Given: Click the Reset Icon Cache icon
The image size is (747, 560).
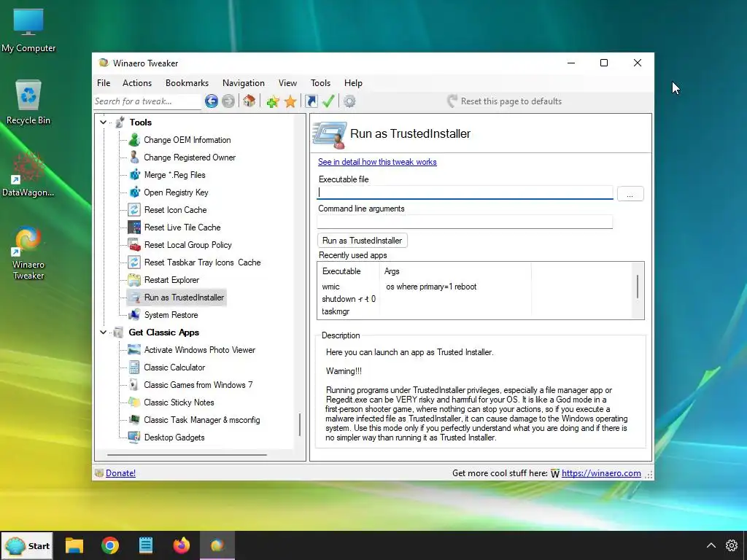Looking at the screenshot, I should pos(134,209).
